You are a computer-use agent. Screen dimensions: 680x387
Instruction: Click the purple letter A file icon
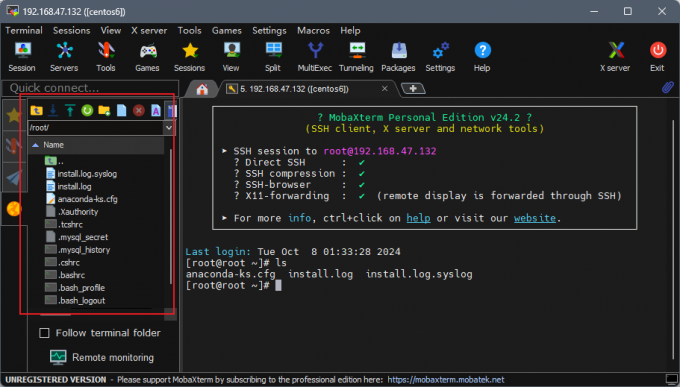156,111
